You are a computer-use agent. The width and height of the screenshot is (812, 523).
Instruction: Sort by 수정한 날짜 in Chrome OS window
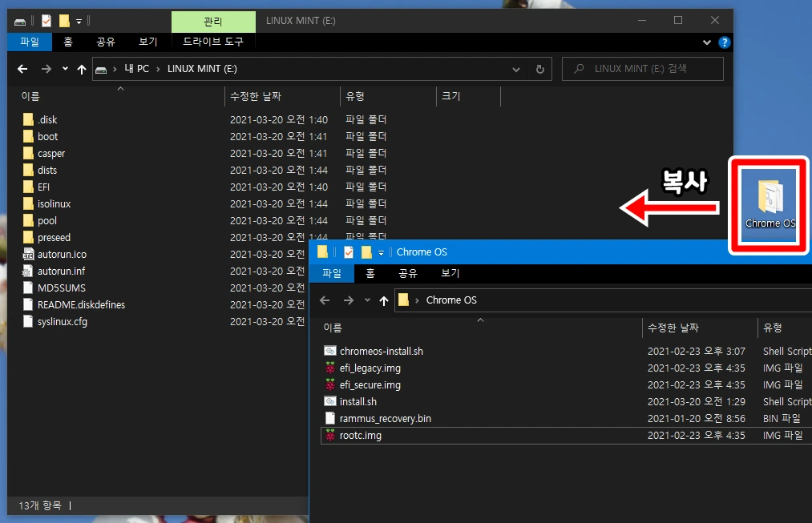(x=673, y=328)
